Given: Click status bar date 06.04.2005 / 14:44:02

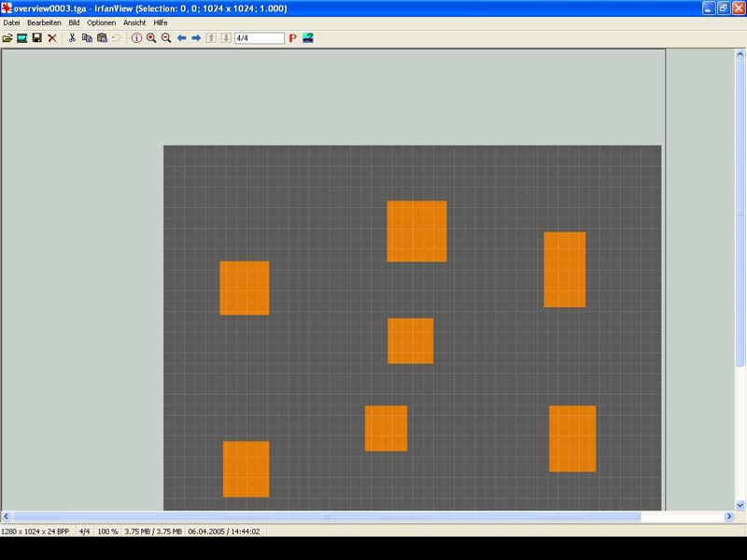Looking at the screenshot, I should pyautogui.click(x=224, y=531).
